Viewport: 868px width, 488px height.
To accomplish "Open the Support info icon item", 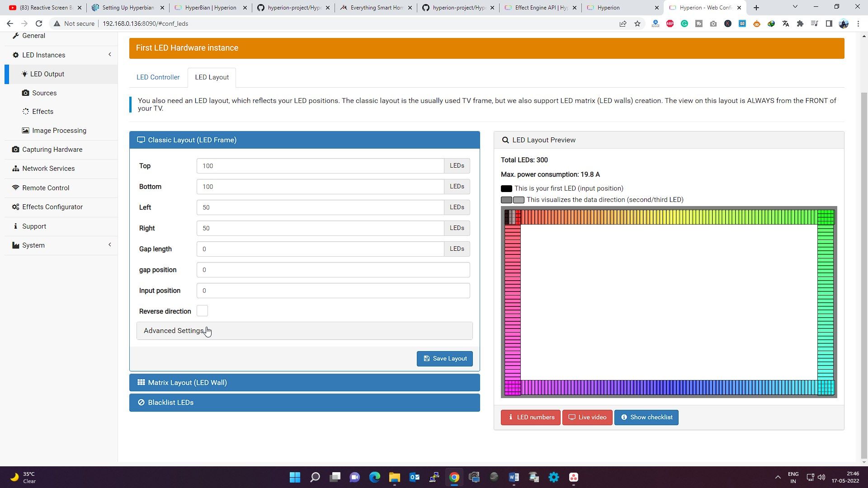I will 16,226.
